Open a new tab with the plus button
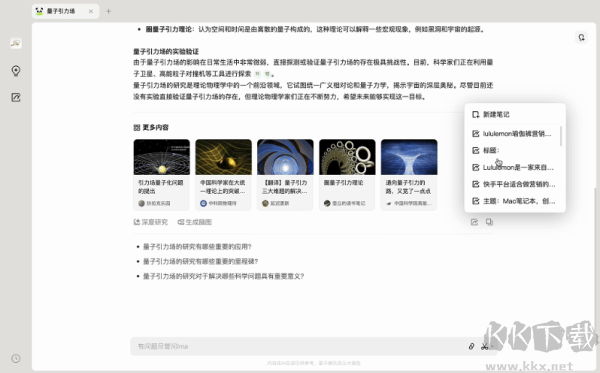 click(x=109, y=11)
